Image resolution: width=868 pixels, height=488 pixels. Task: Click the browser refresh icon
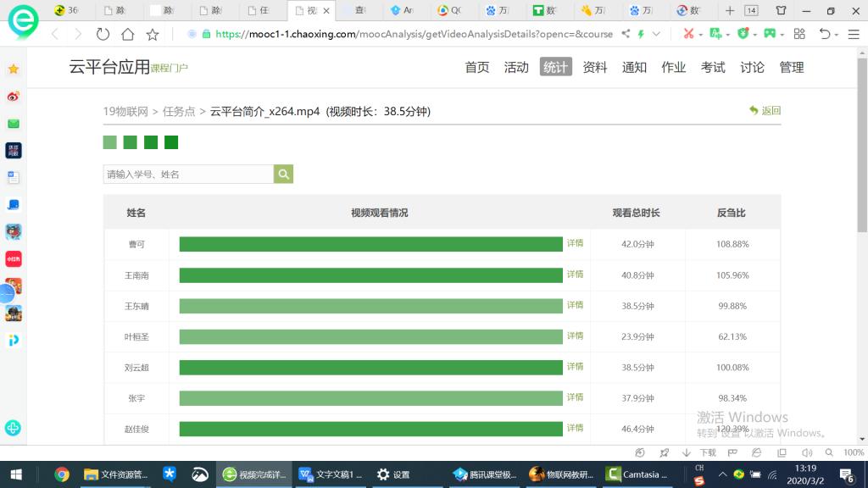[103, 35]
